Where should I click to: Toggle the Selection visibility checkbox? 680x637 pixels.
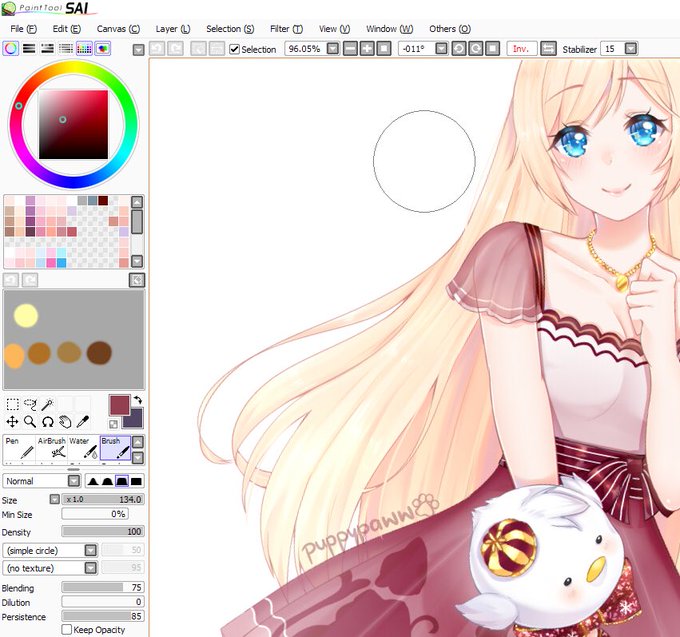point(234,49)
